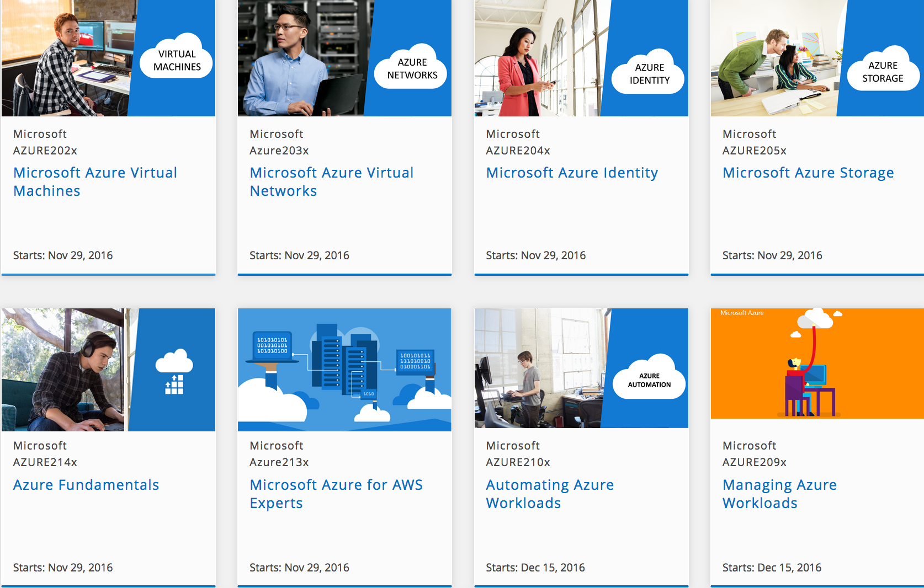The image size is (924, 588).
Task: Click the start date on Azure Identity card
Action: coord(536,255)
